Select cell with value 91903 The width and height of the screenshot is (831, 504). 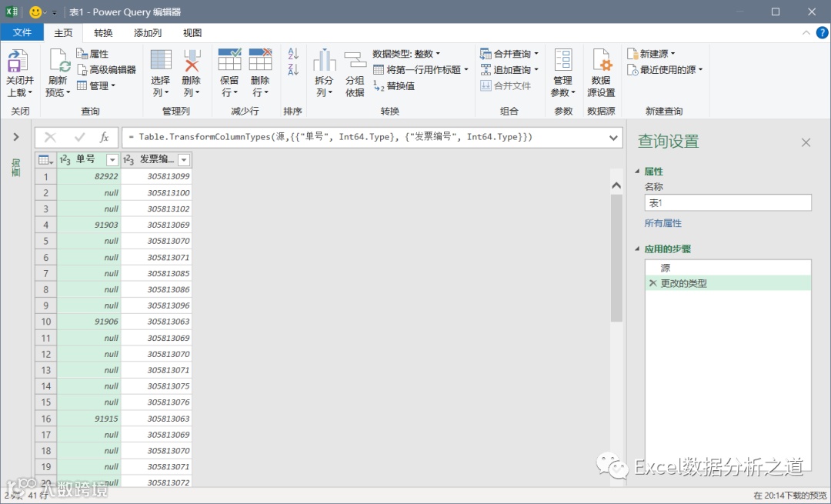coord(89,225)
